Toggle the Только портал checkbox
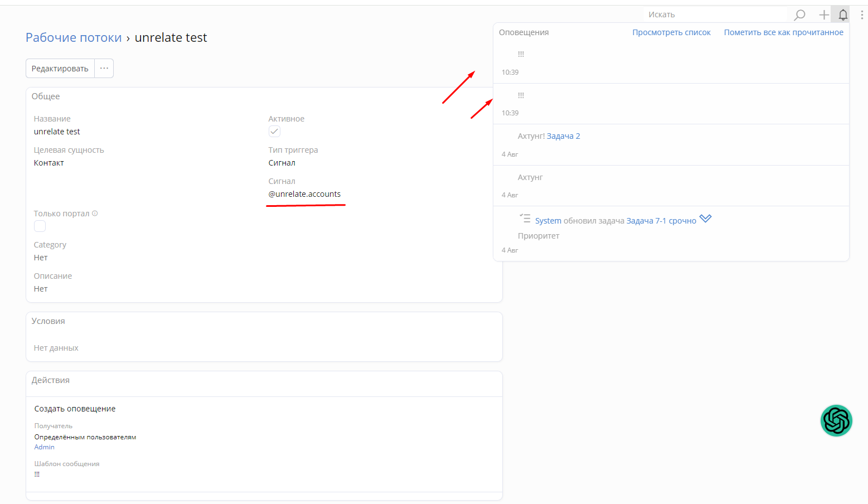Screen dimensions: 868x504 coord(40,226)
